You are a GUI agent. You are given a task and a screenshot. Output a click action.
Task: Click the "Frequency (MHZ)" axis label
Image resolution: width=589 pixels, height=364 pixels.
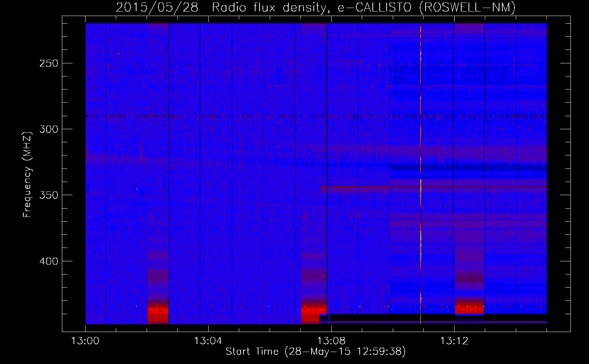(x=27, y=175)
